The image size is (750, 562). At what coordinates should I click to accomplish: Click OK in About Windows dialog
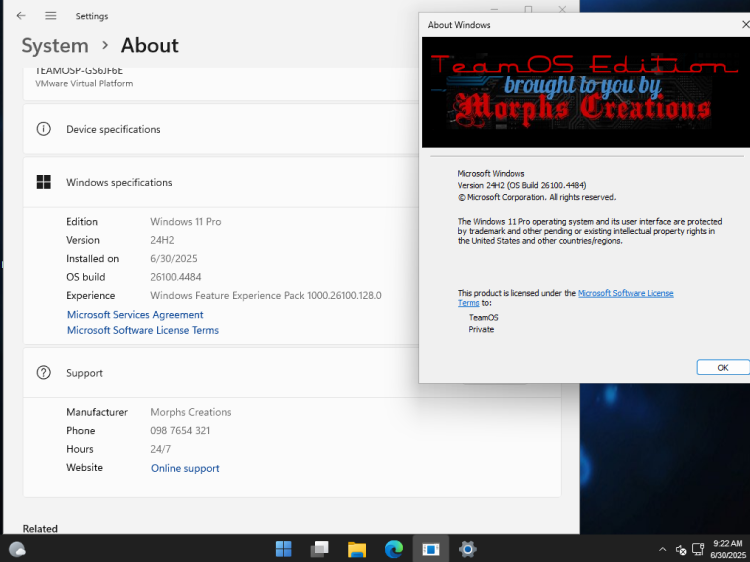click(723, 367)
